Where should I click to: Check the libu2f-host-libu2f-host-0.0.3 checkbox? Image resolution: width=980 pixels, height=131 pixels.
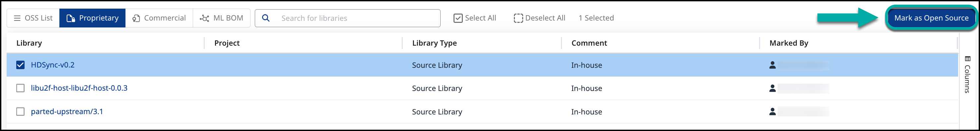20,88
